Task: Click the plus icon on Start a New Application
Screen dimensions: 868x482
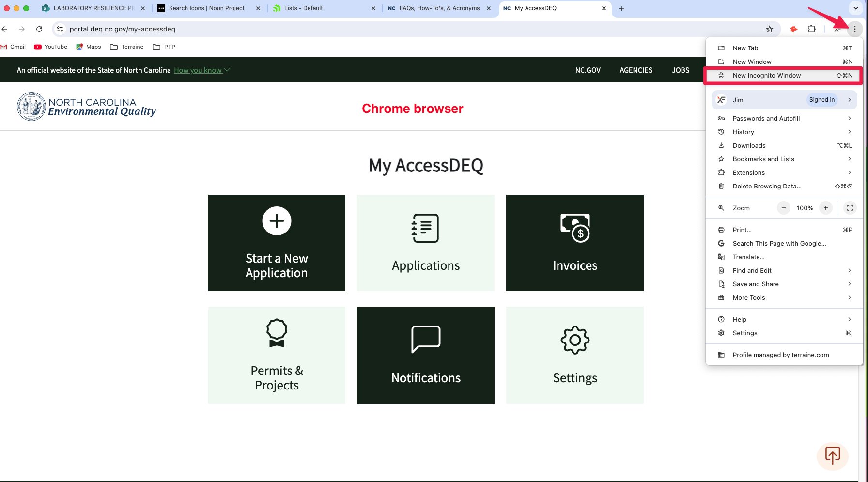Action: coord(277,221)
